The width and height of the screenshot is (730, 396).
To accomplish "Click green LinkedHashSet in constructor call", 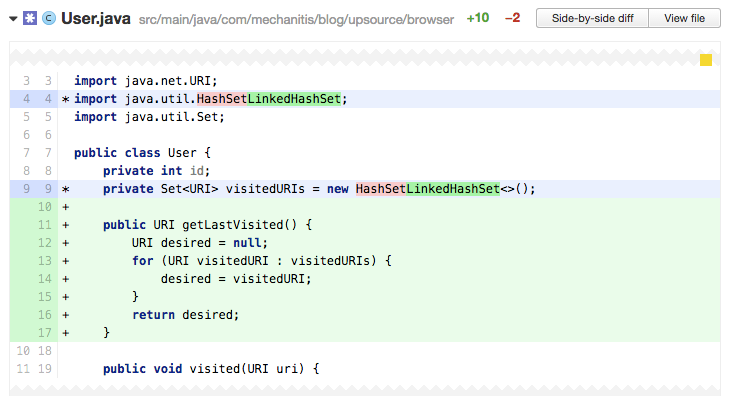I will tap(453, 189).
